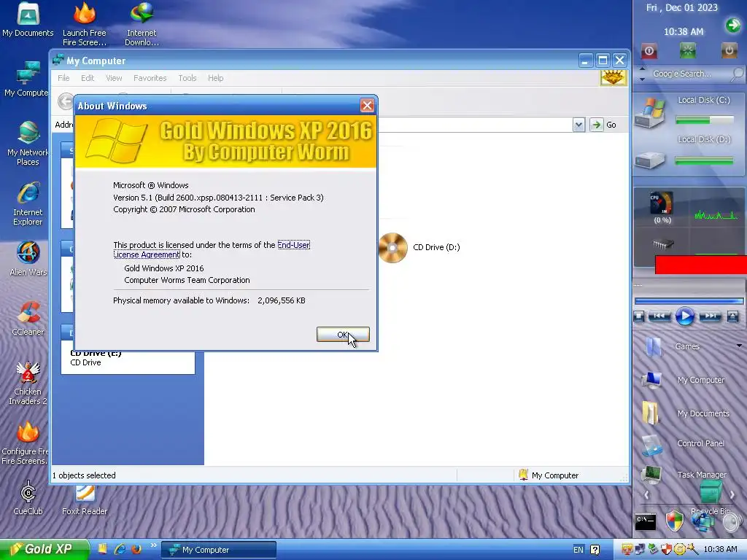This screenshot has height=560, width=747.
Task: Open Task Manager shortcut in sidebar
Action: (684, 474)
